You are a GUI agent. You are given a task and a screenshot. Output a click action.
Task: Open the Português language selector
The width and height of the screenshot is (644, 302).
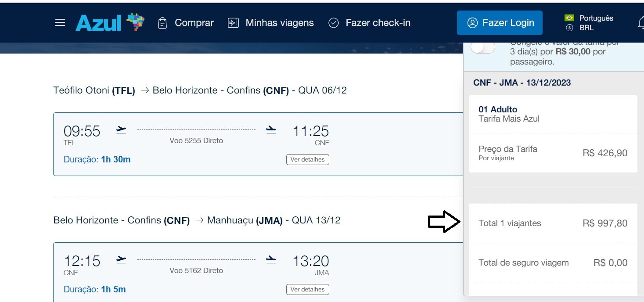coord(596,18)
